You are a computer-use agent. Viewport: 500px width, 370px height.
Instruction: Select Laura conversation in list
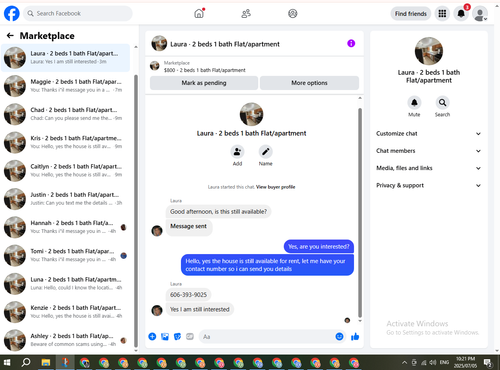66,58
